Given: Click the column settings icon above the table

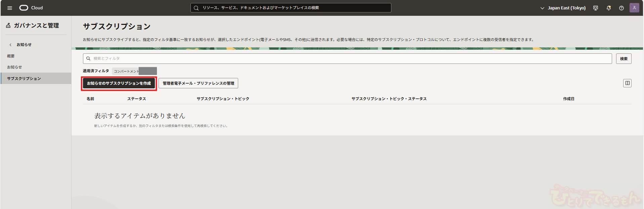Looking at the screenshot, I should 627,83.
